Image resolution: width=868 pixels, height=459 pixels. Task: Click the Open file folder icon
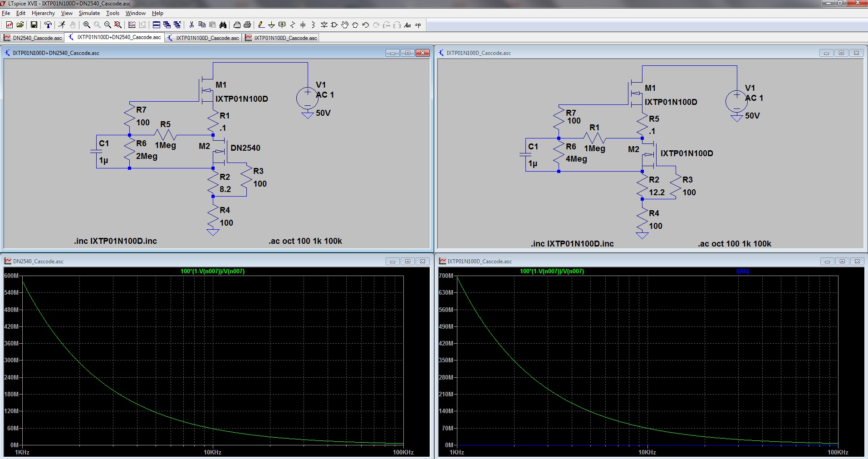tap(20, 25)
